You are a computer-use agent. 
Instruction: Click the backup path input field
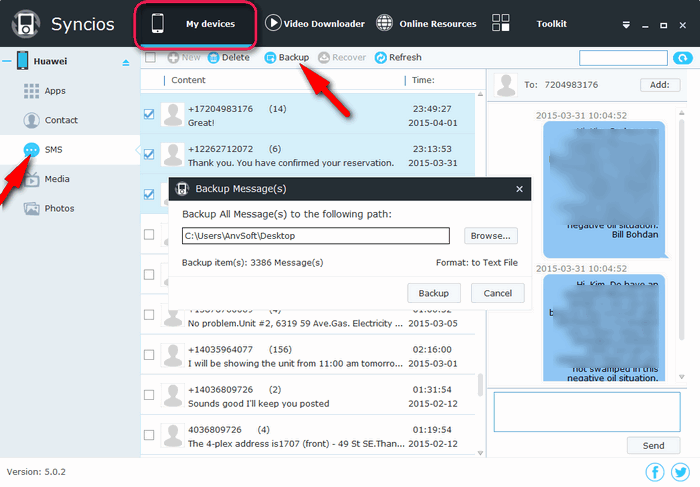(316, 236)
